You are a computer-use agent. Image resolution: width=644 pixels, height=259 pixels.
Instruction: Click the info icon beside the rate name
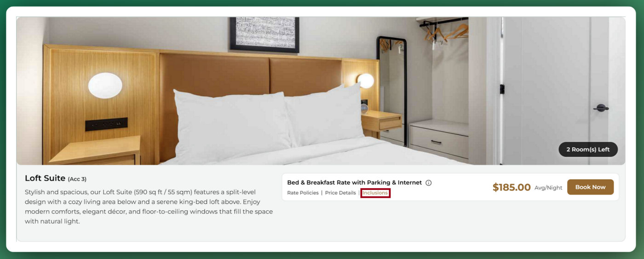tap(428, 183)
